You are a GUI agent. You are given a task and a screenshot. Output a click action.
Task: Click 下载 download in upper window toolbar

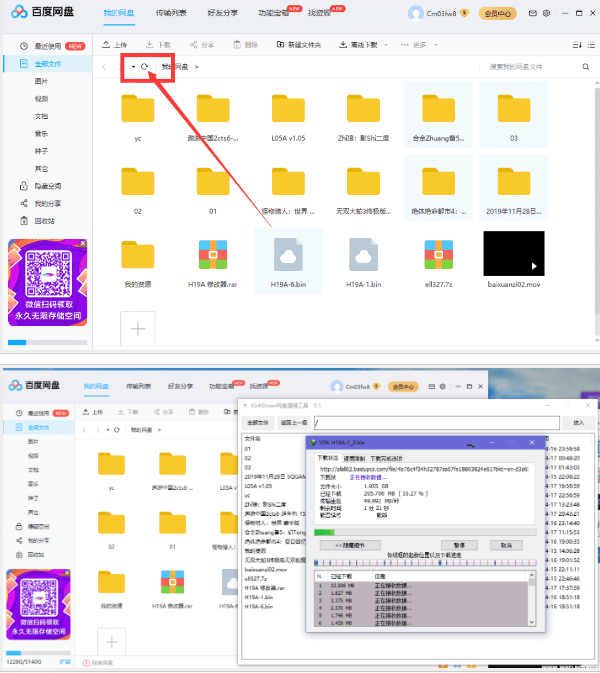(158, 45)
